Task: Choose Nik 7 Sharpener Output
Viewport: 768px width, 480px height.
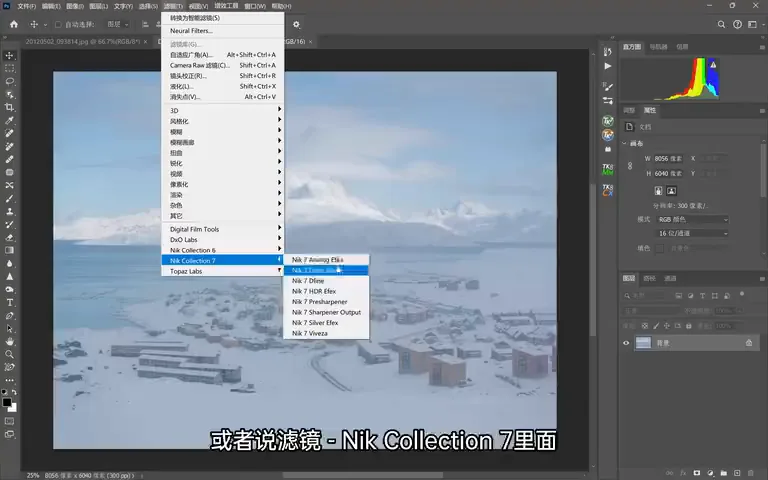Action: point(326,312)
